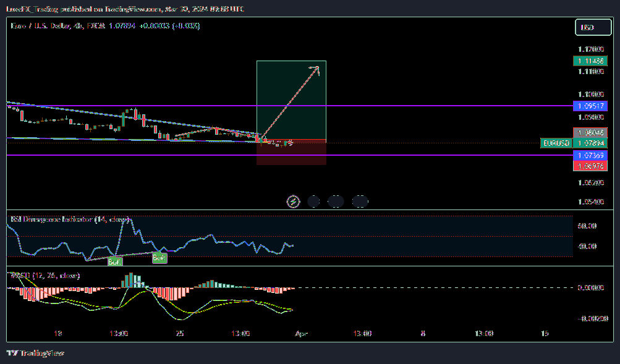Click the MACD indicator legend title
The image size is (620, 364).
45,275
